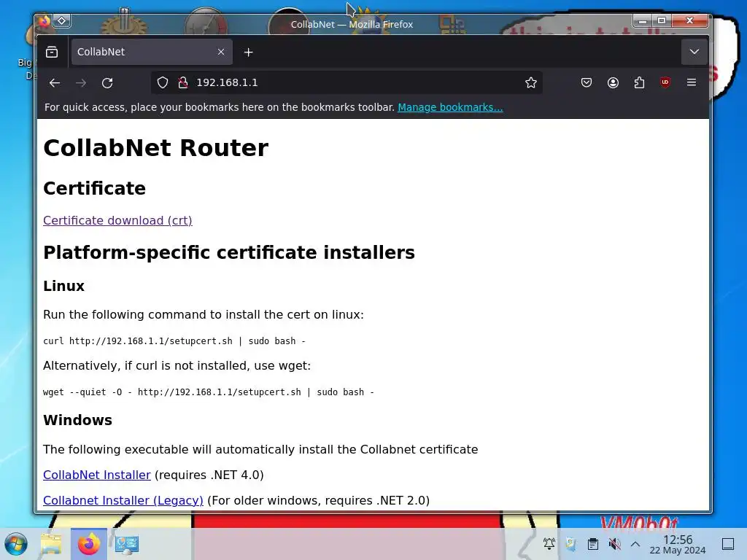This screenshot has width=747, height=560.
Task: Click the Windows section heading
Action: click(77, 420)
